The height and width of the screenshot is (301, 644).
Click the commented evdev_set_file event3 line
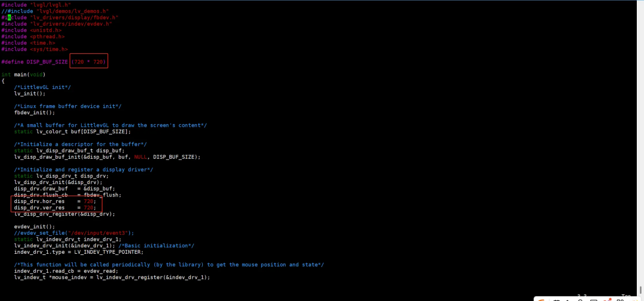coord(75,233)
